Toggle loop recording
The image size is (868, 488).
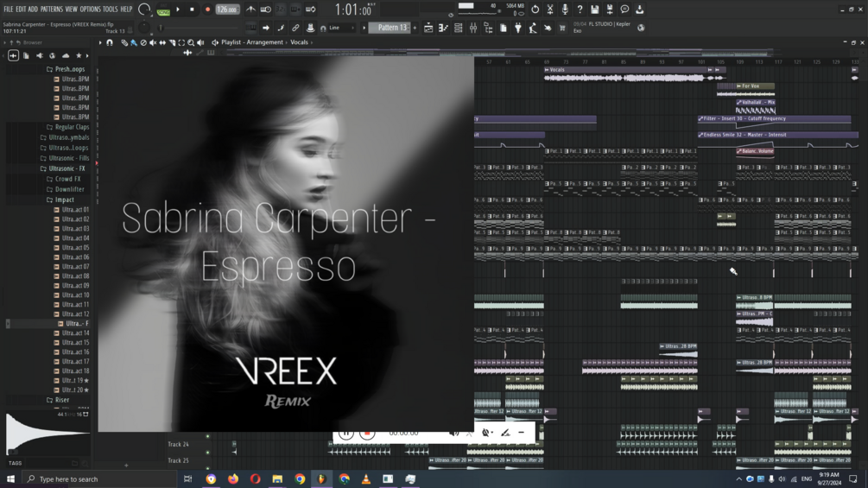click(311, 10)
